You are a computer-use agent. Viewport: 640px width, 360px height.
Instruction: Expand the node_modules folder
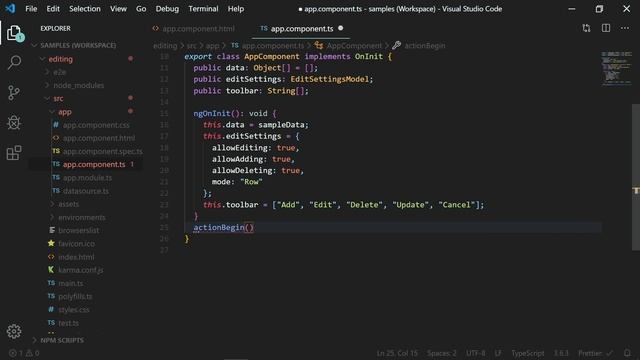coord(78,85)
